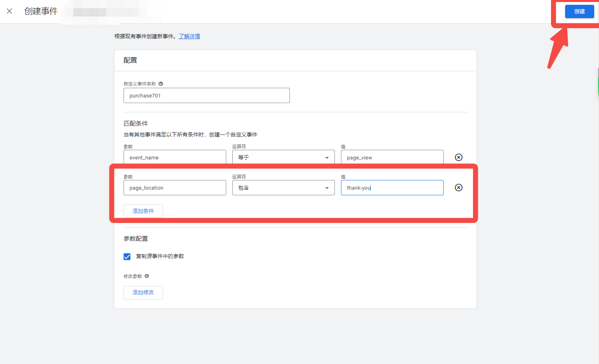
Task: Open the 了解详情 link
Action: click(x=189, y=36)
